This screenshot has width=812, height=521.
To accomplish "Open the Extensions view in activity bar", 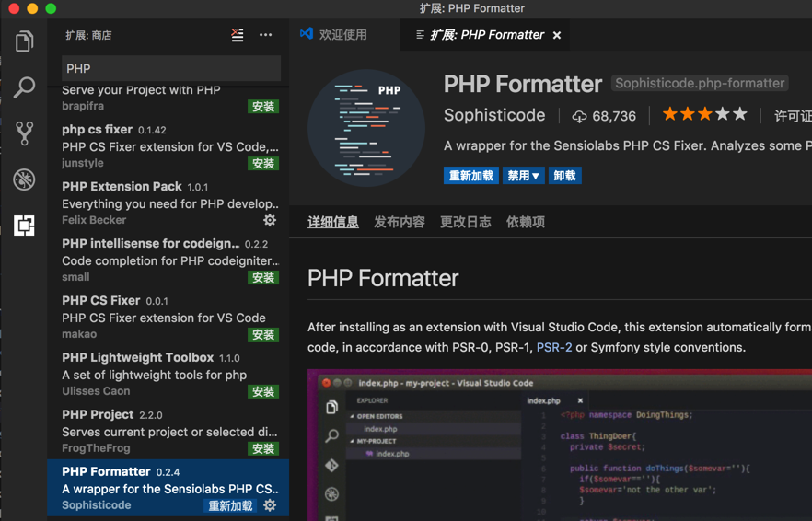I will [24, 226].
